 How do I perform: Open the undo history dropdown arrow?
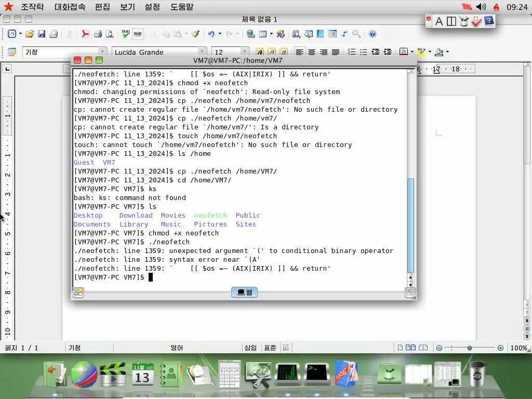coord(220,34)
